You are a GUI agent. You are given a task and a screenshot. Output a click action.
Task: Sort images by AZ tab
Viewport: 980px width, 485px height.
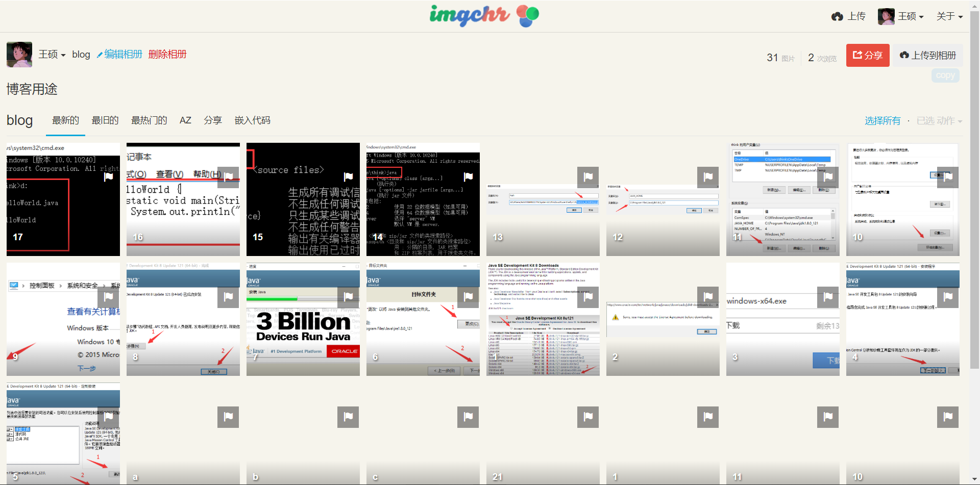pyautogui.click(x=185, y=120)
